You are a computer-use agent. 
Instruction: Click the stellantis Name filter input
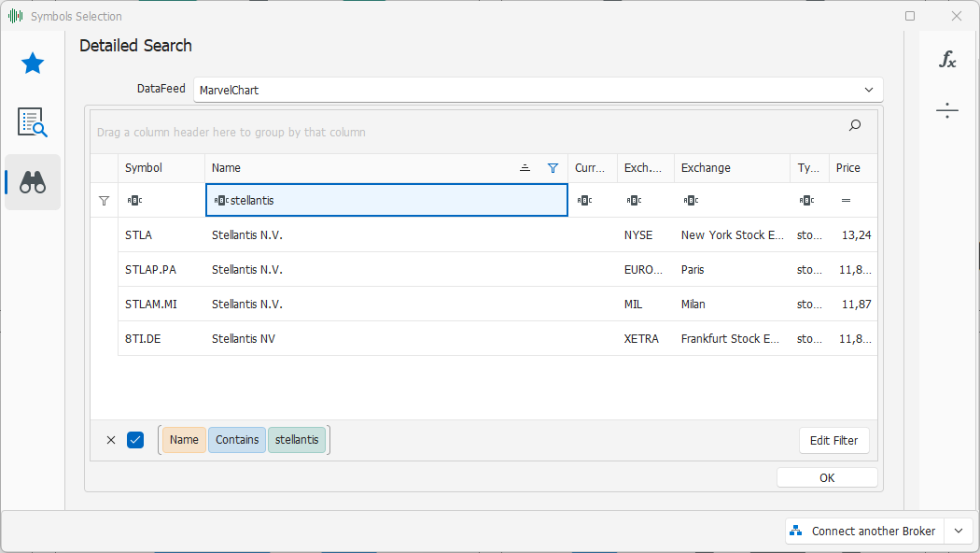coord(386,200)
